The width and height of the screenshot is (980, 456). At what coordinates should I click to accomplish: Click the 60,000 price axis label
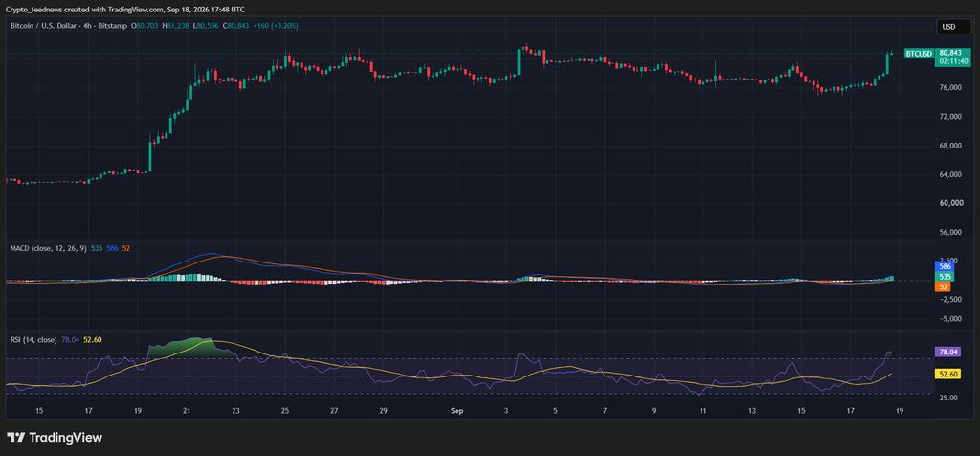click(949, 203)
